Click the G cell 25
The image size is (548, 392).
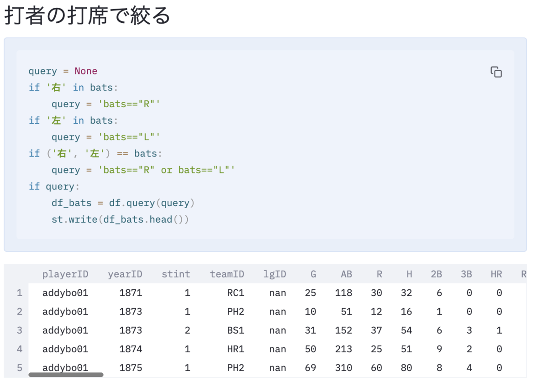point(311,293)
